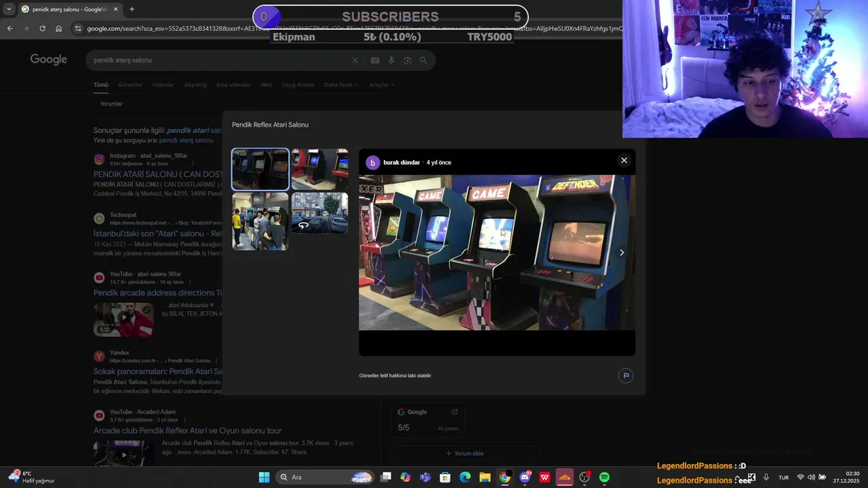The height and width of the screenshot is (488, 868).
Task: Close the pendik aterş salonu tab
Action: (x=115, y=9)
